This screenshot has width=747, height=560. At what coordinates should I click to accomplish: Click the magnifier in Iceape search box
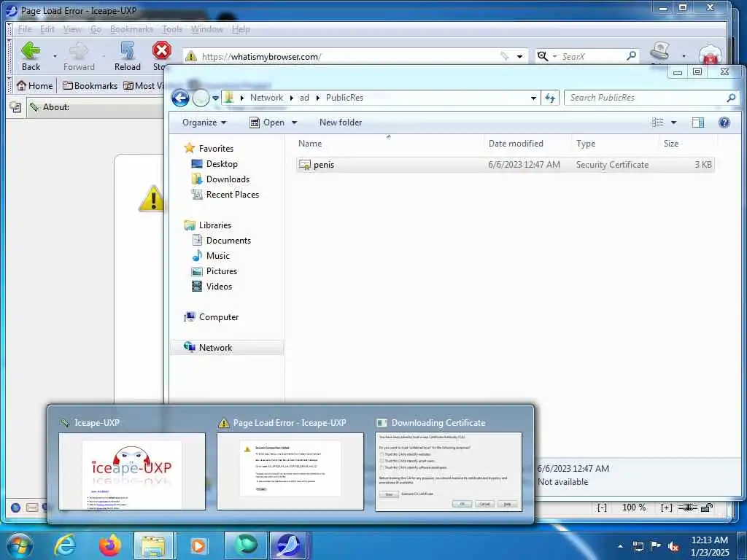pos(631,55)
